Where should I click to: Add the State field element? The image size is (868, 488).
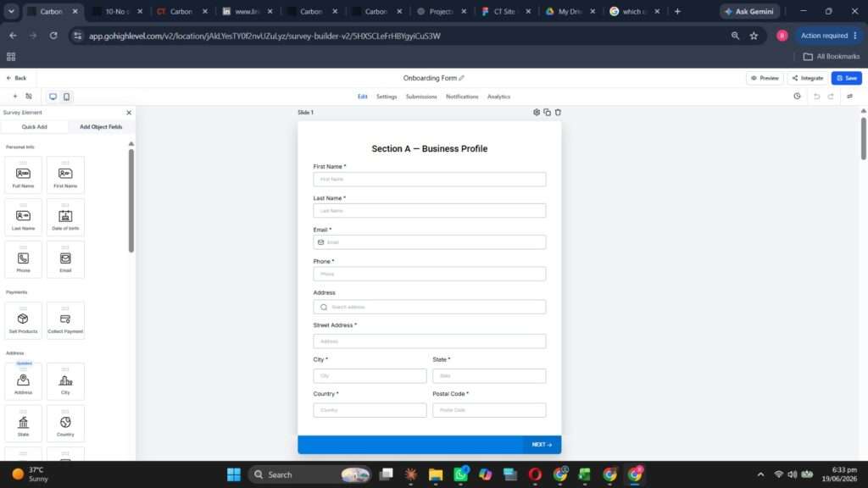click(x=23, y=424)
